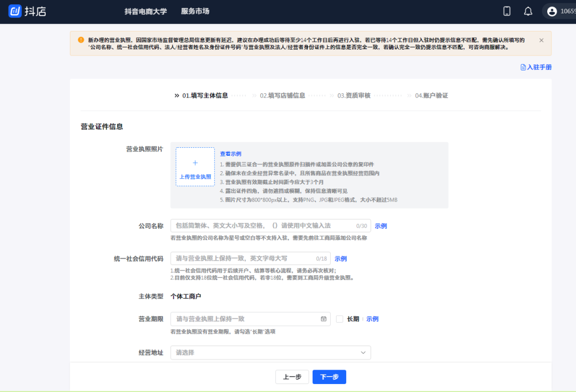Open the 查看示例 link

[230, 154]
